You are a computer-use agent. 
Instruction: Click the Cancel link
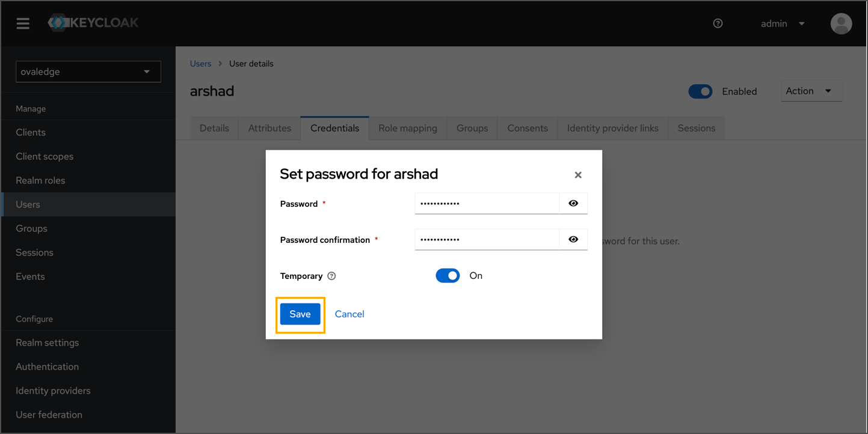(x=349, y=314)
